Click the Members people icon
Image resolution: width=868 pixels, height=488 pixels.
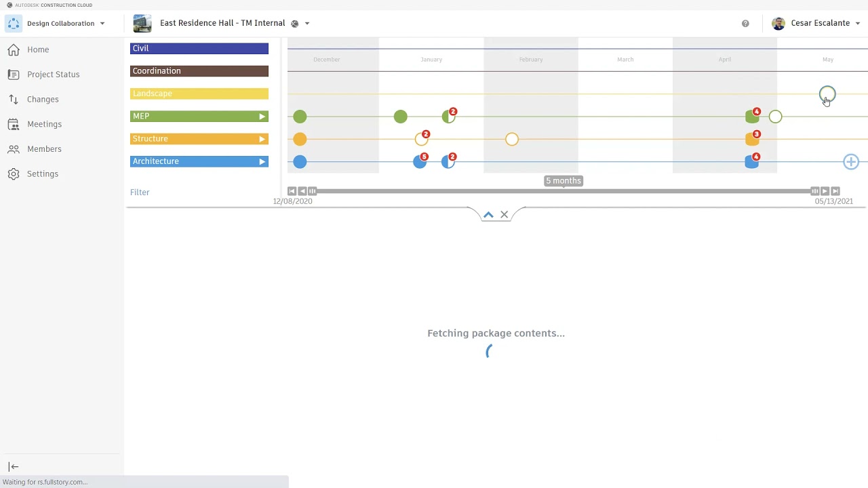point(14,149)
